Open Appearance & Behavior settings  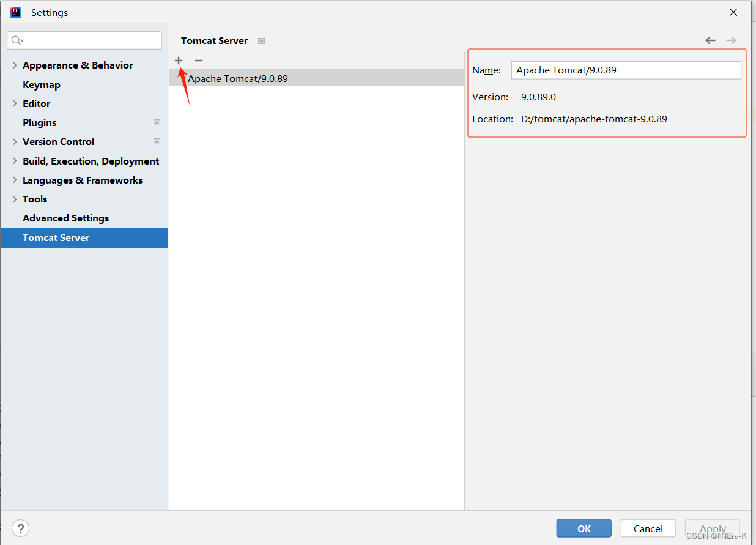point(78,65)
